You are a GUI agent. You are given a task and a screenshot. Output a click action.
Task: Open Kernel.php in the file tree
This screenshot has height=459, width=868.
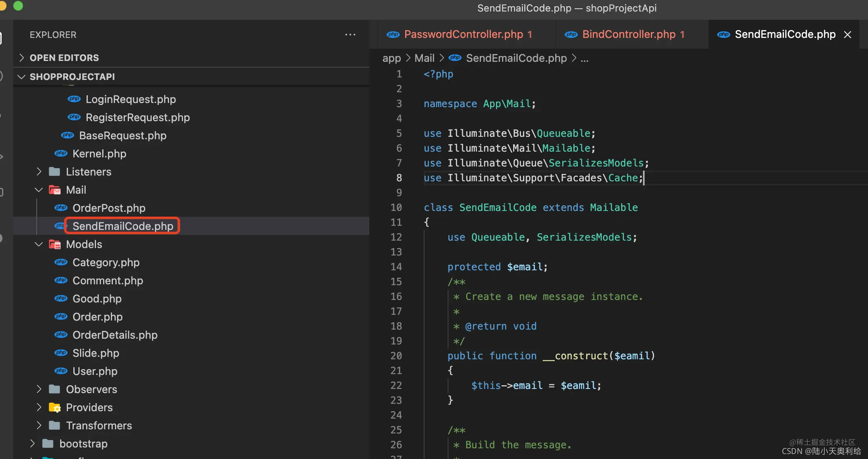[x=99, y=154]
